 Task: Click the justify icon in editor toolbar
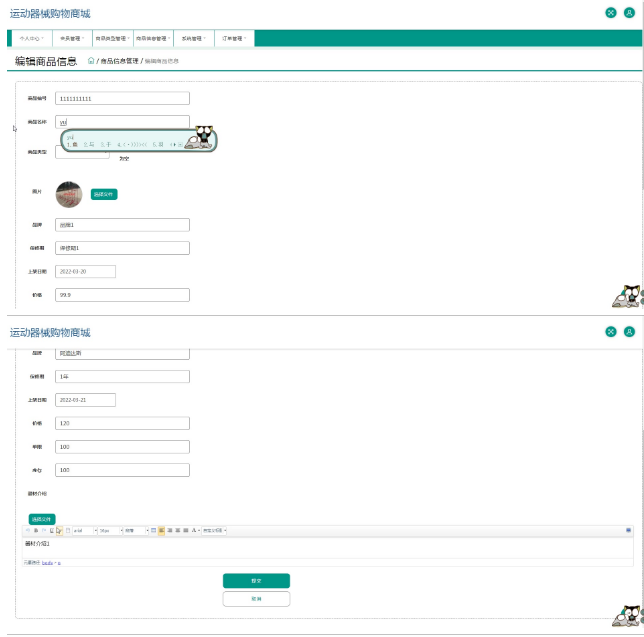(186, 531)
